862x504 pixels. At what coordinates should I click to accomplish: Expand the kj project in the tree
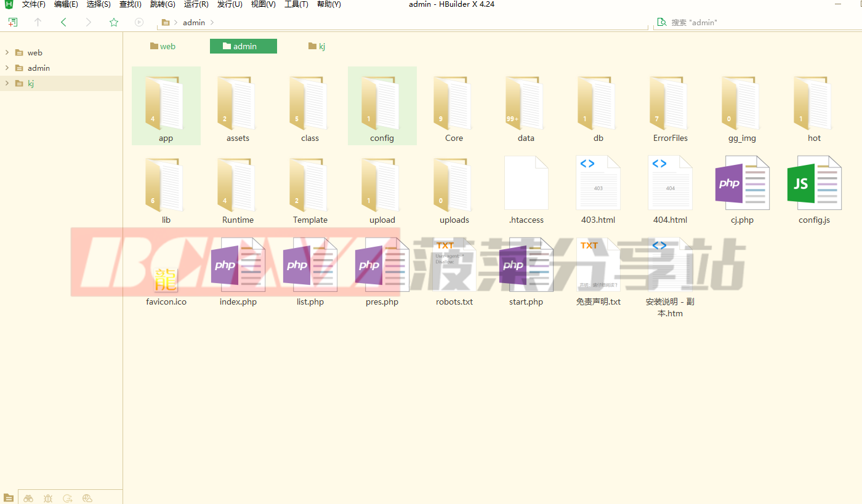(7, 83)
